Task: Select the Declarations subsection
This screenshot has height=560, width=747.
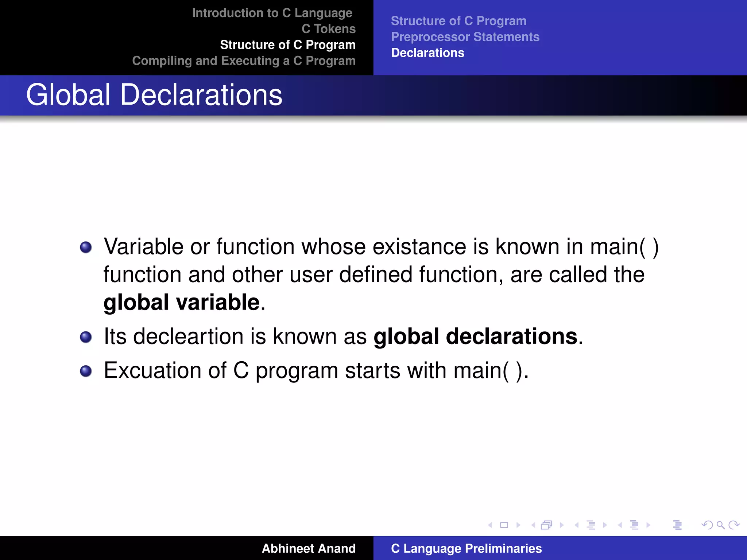Action: click(427, 53)
